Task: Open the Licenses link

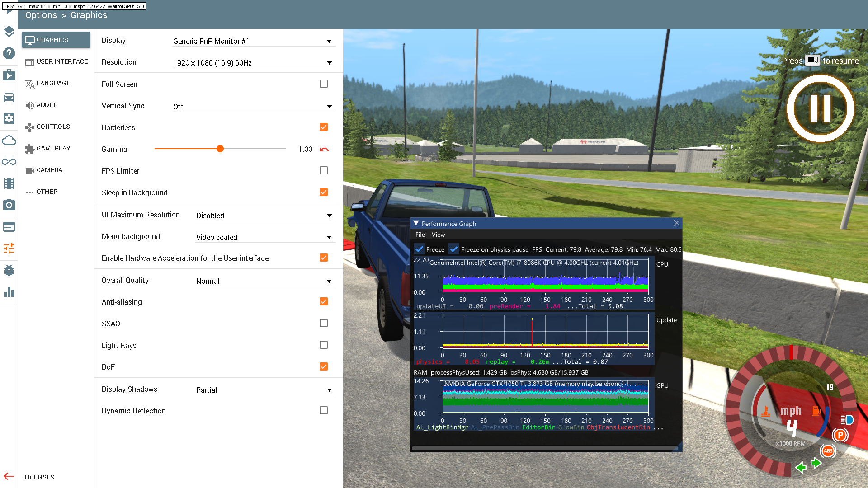Action: point(39,477)
